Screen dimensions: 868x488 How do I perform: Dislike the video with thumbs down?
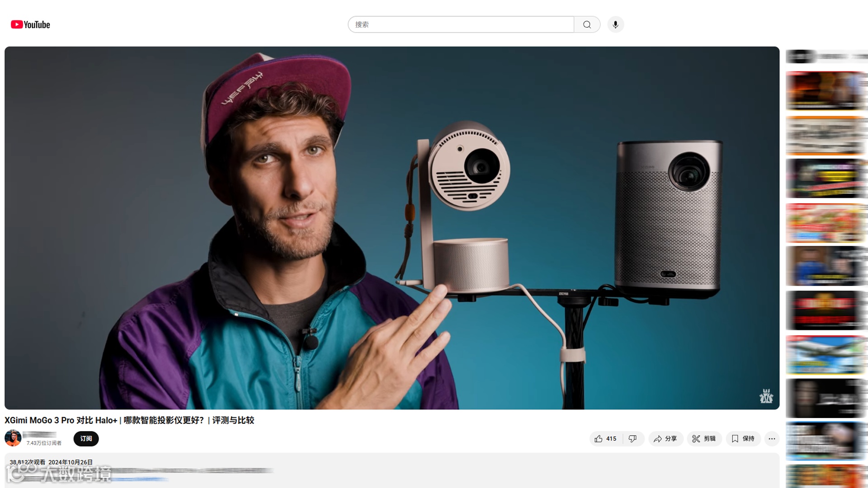point(633,439)
